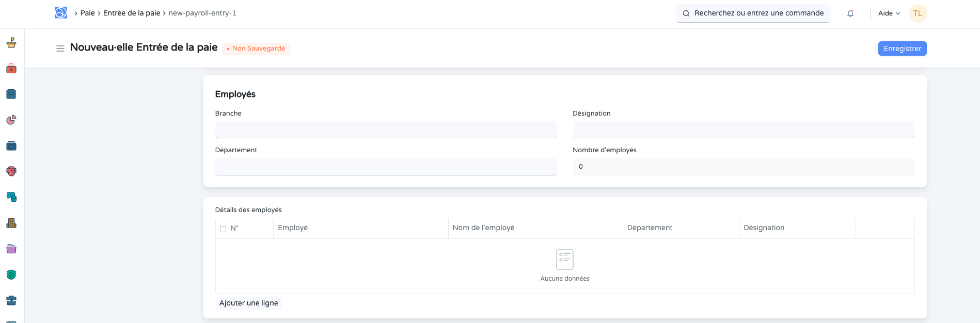Screen dimensions: 980x323
Task: Go to Paie in the breadcrumb
Action: [x=87, y=13]
